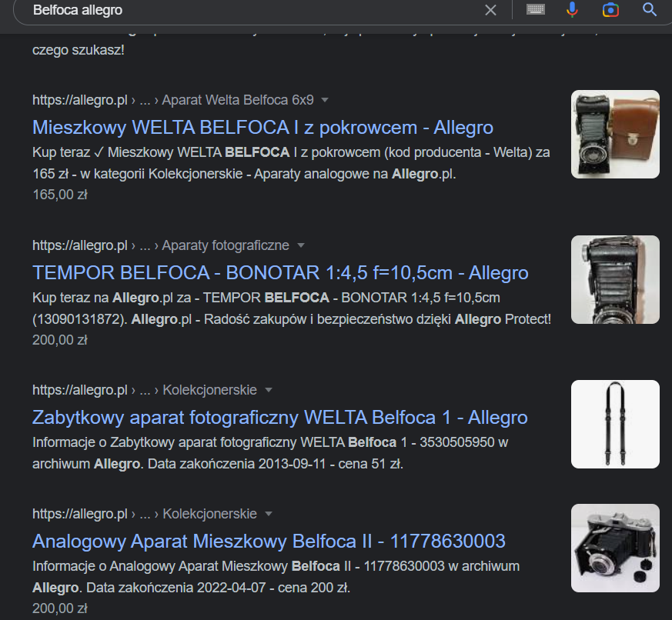
Task: Click allegro.pl URL above the Mieszkowy WELTA result
Action: tap(79, 100)
